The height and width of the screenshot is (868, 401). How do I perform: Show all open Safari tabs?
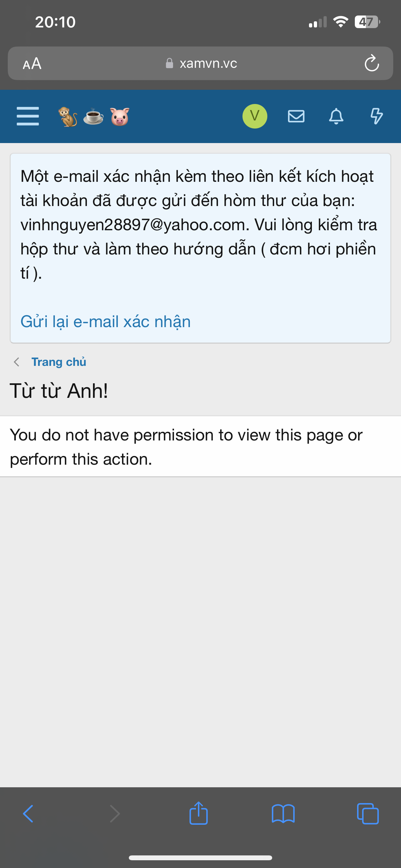tap(368, 814)
